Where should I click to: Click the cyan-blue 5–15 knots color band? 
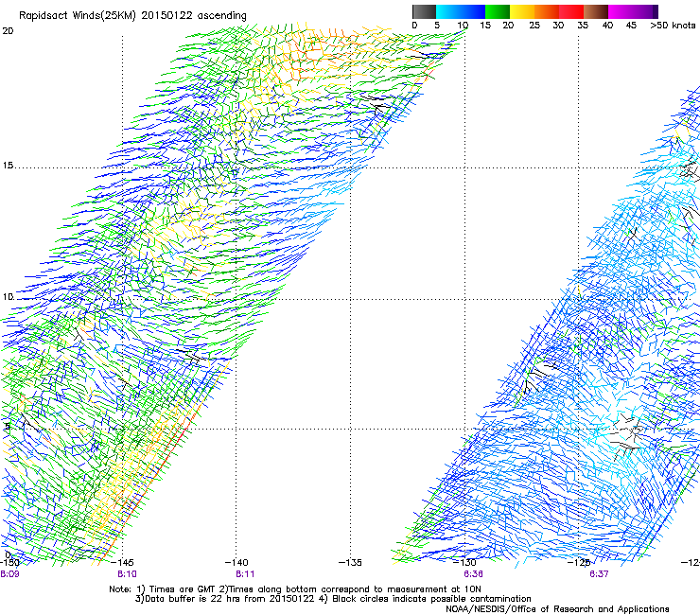(x=461, y=11)
